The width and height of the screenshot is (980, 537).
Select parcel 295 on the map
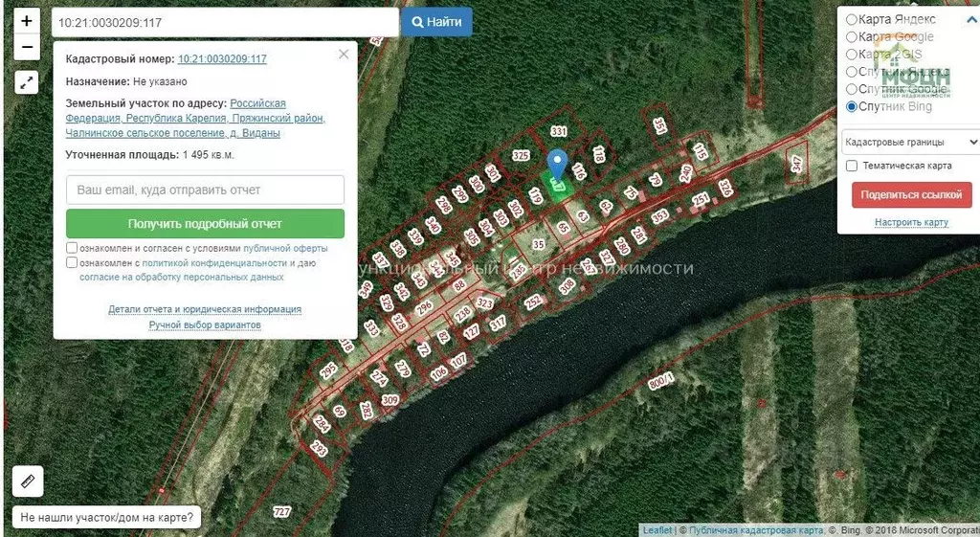[329, 370]
